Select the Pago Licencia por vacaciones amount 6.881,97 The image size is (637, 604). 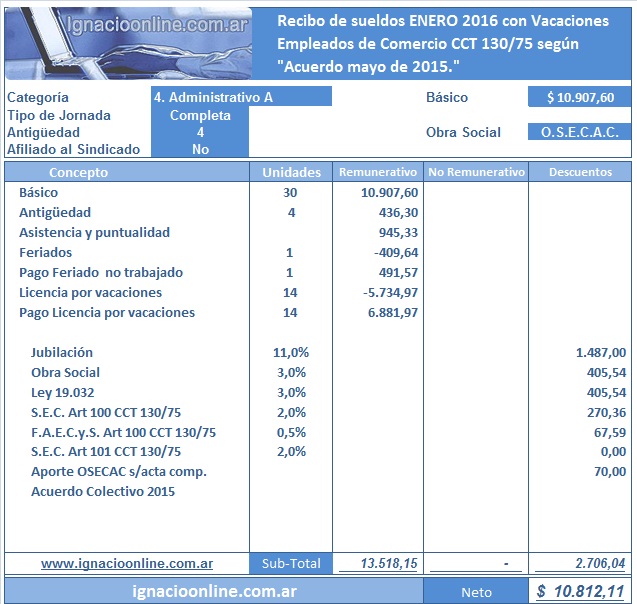click(391, 312)
